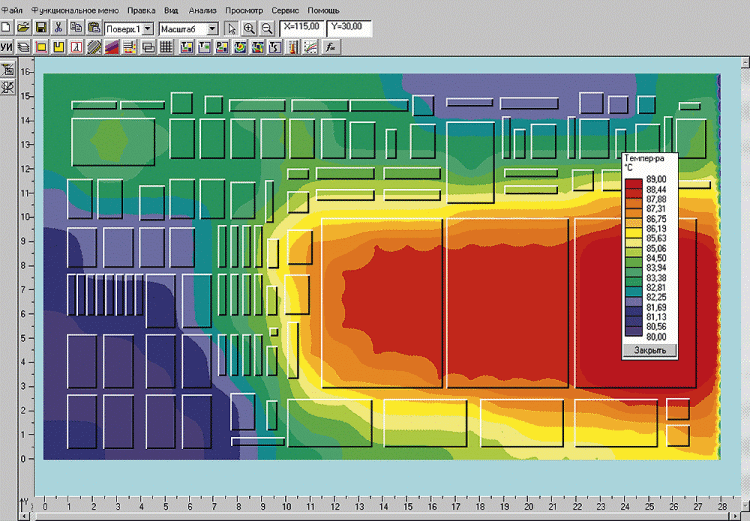Select the yellow notched board icon
The image size is (750, 521).
[58, 47]
